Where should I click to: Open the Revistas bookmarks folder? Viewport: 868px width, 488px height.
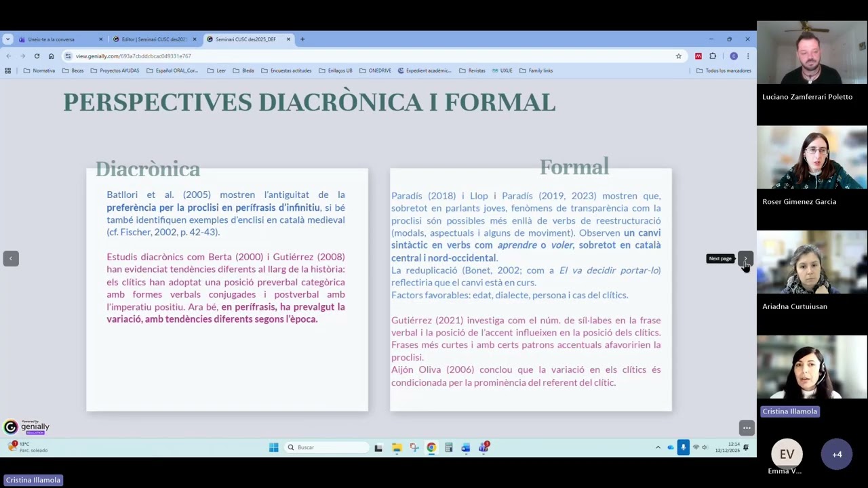[x=472, y=70]
